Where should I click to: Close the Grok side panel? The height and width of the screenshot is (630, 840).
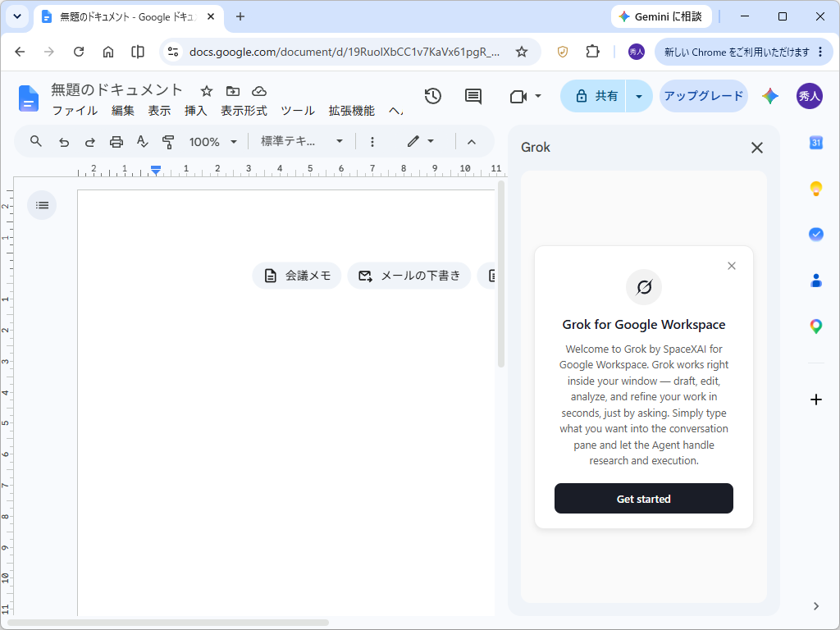click(x=756, y=148)
